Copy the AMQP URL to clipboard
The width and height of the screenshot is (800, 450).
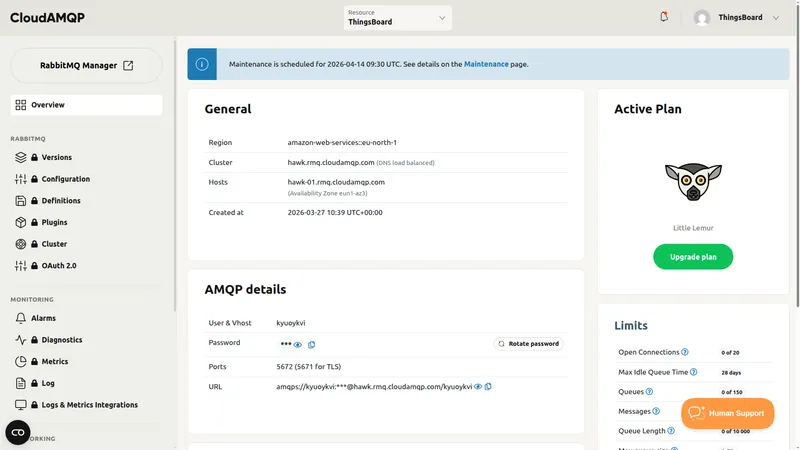click(x=488, y=387)
